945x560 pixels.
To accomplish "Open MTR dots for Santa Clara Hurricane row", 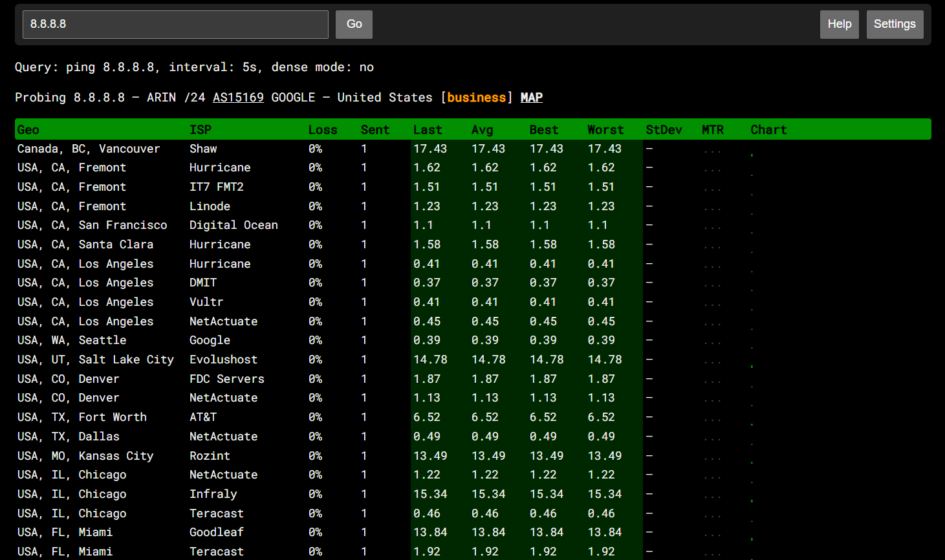I will click(712, 247).
